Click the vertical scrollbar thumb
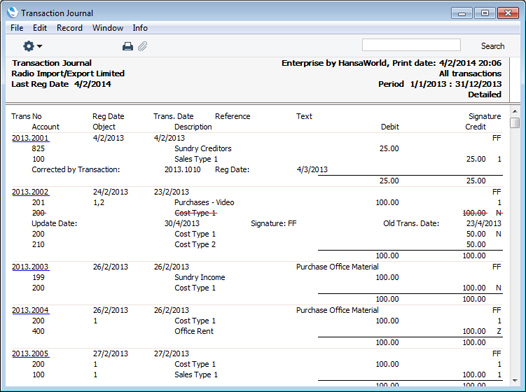Screen dimensions: 526x392 pos(515,123)
